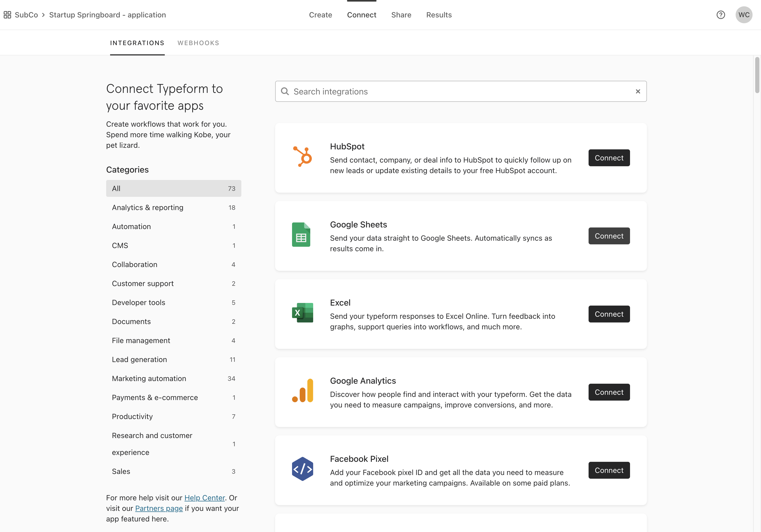Image resolution: width=761 pixels, height=532 pixels.
Task: Click the Google Sheets card title
Action: point(358,225)
